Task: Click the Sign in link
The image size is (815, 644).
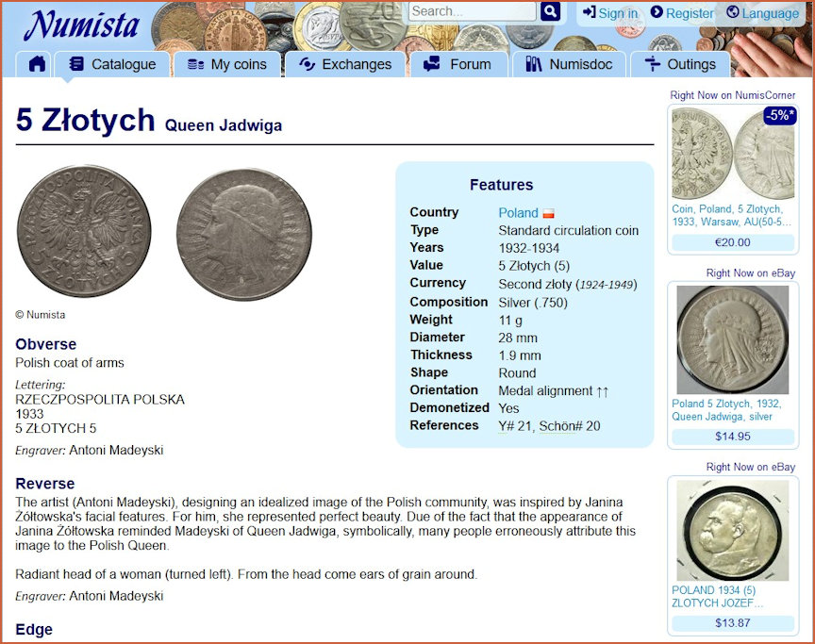Action: coord(609,13)
